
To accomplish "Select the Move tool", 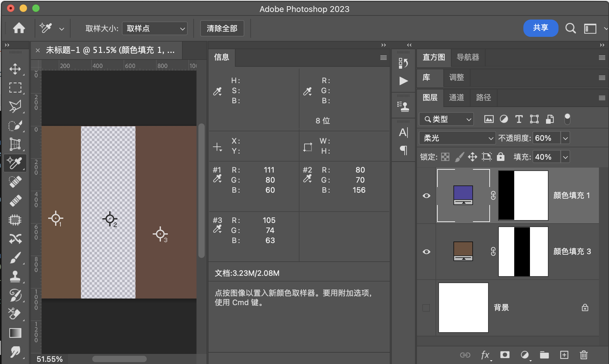I will click(x=15, y=69).
